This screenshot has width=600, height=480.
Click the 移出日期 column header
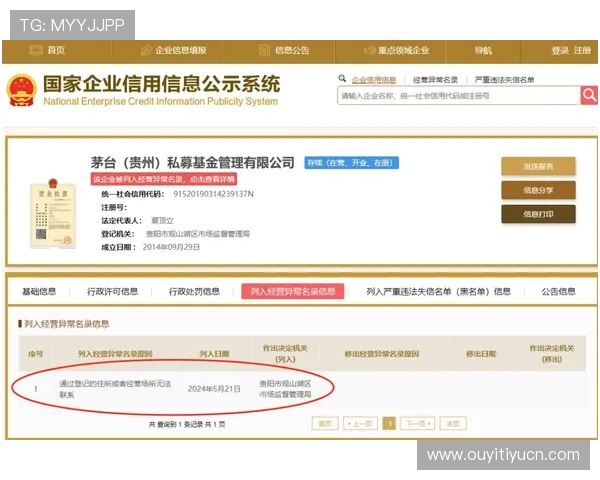coord(481,354)
